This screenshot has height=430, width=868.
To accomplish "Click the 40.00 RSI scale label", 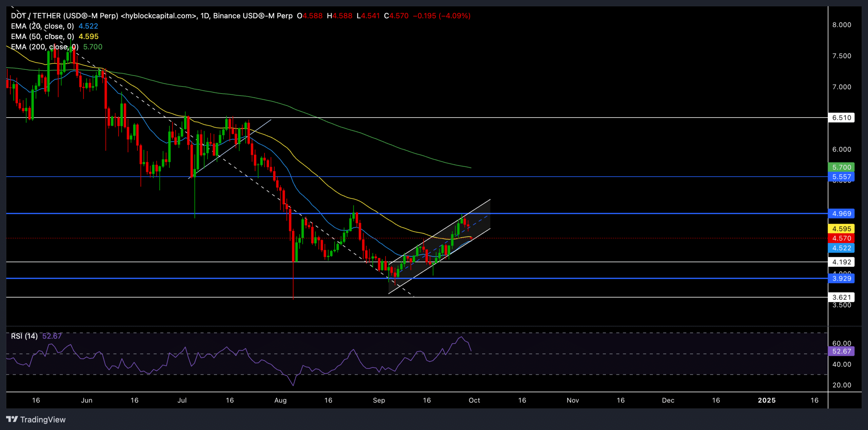I will pos(842,364).
